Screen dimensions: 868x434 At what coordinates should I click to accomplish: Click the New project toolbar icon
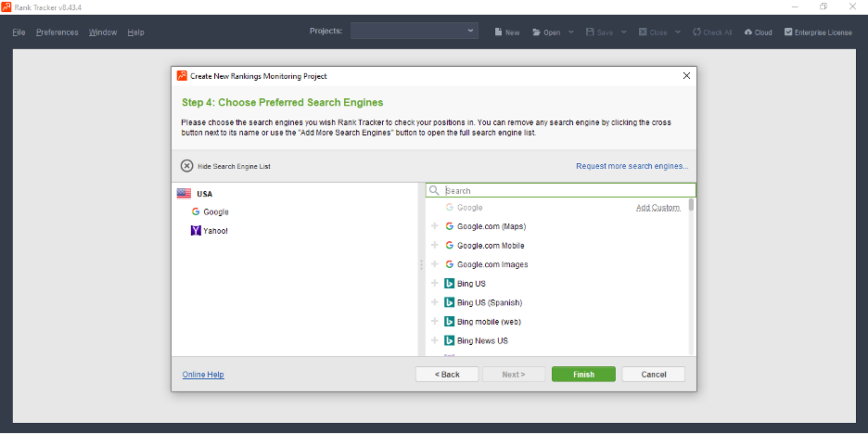498,32
